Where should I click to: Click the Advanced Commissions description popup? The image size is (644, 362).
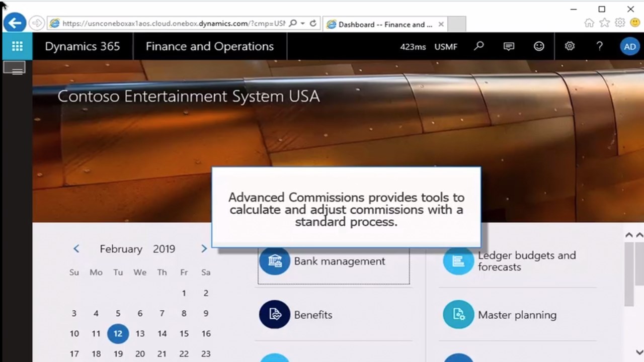346,207
